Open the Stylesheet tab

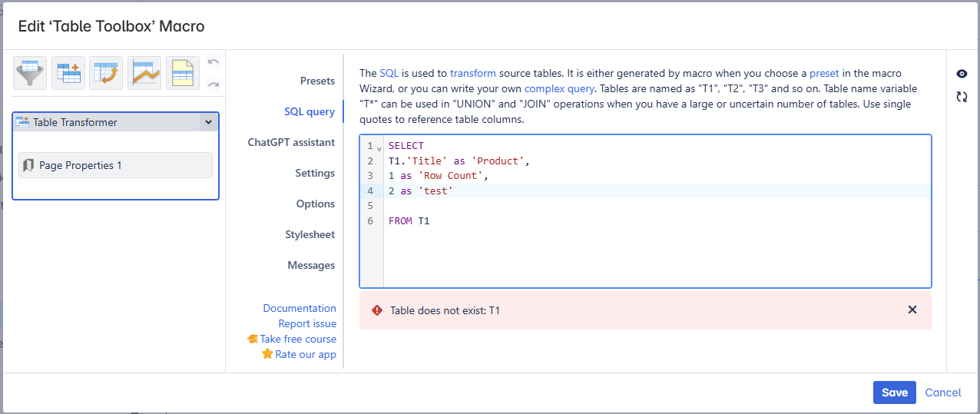click(310, 234)
